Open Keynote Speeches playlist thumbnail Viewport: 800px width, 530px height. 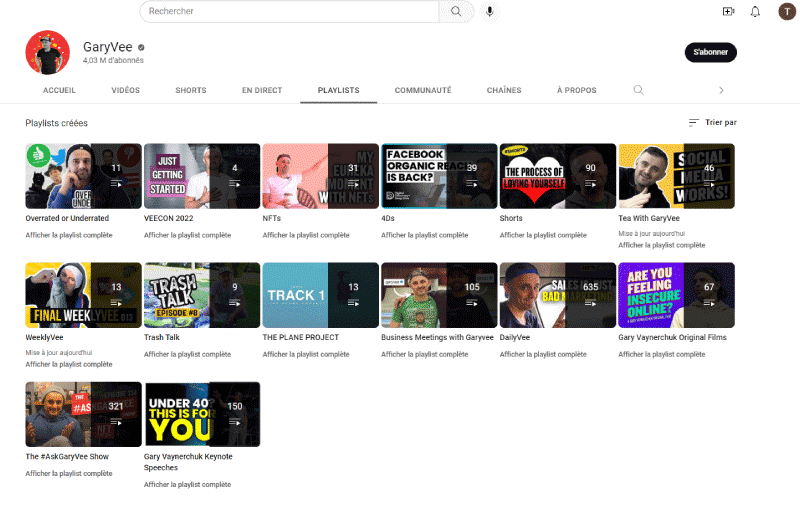pyautogui.click(x=202, y=414)
